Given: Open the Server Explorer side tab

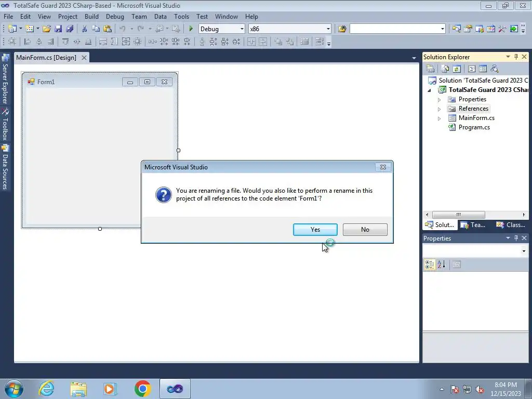Looking at the screenshot, I should [x=5, y=79].
